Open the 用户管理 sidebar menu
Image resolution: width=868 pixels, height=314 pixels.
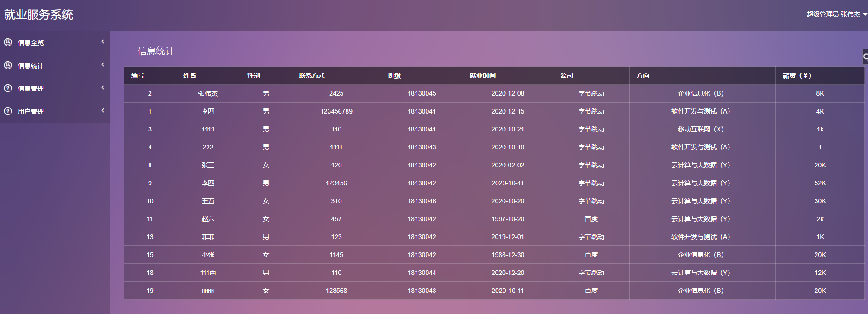point(55,112)
